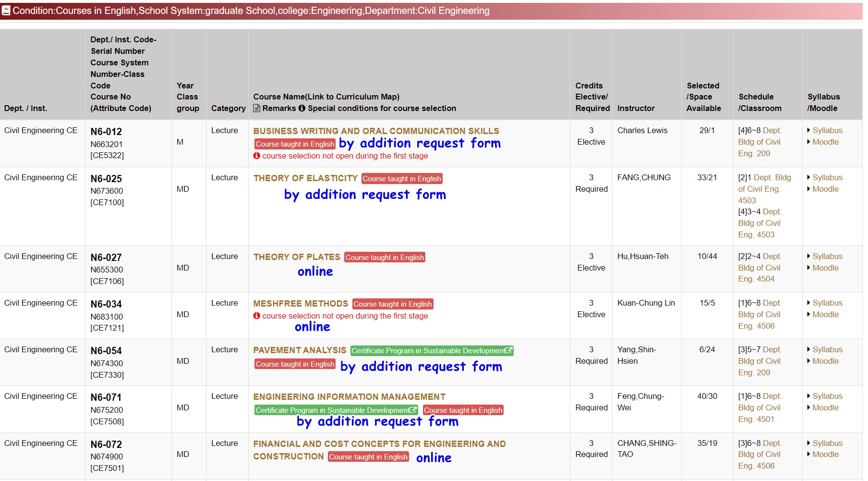Viewport: 868px width, 481px height.
Task: Open Moodle for Engineering Information Management
Action: [x=825, y=407]
